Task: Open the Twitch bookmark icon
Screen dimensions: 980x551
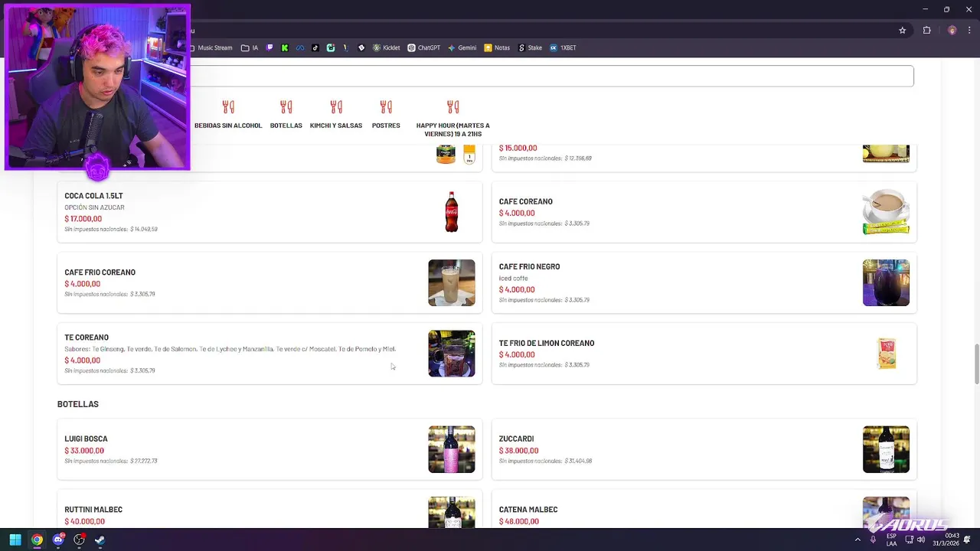Action: 269,47
